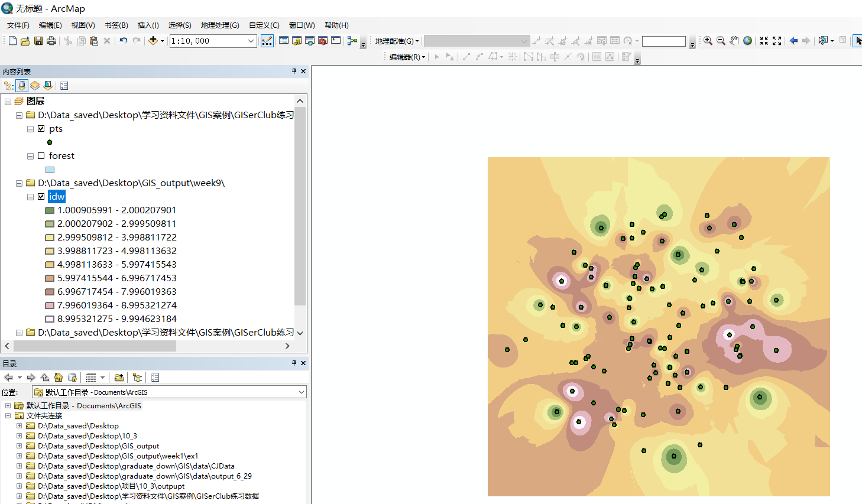The width and height of the screenshot is (862, 504).
Task: Open the 地理配准(G) dropdown button
Action: pyautogui.click(x=397, y=41)
